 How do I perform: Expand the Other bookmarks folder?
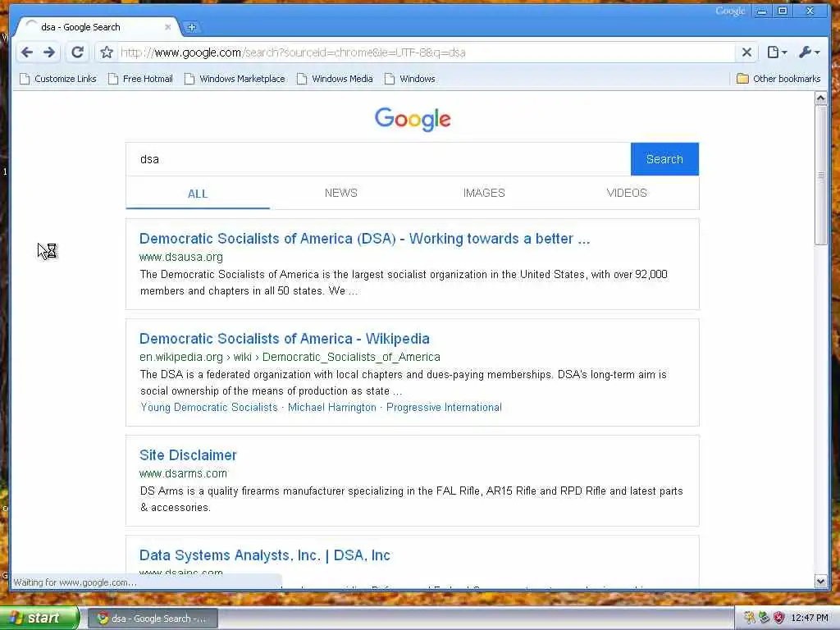778,79
